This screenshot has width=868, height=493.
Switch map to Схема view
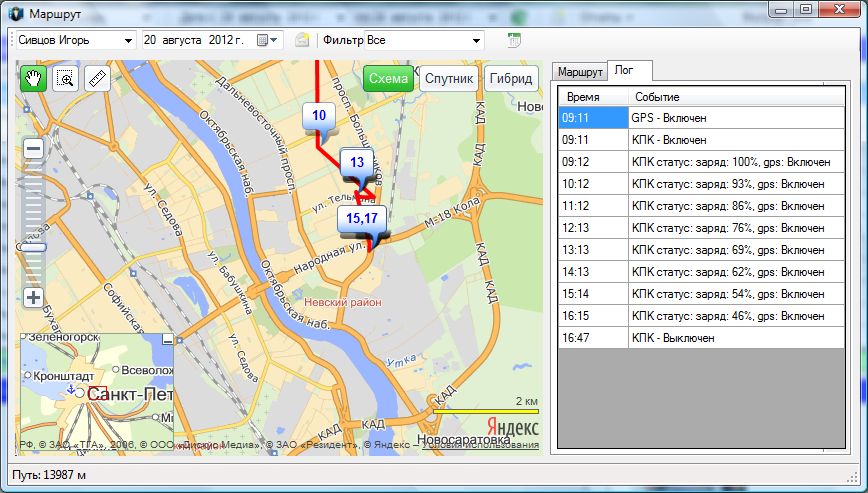point(389,79)
